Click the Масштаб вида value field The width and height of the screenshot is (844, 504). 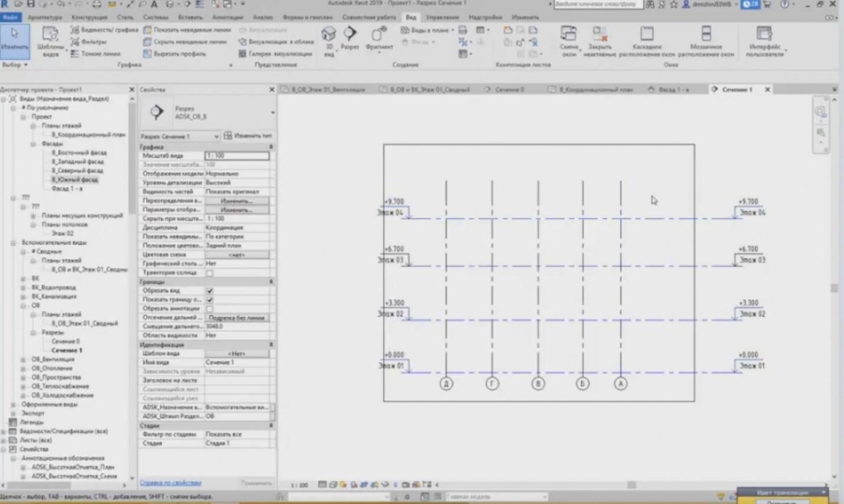(x=237, y=156)
